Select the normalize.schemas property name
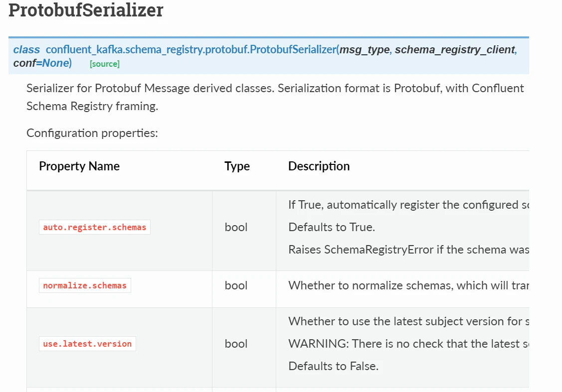Image resolution: width=562 pixels, height=392 pixels. coord(85,285)
